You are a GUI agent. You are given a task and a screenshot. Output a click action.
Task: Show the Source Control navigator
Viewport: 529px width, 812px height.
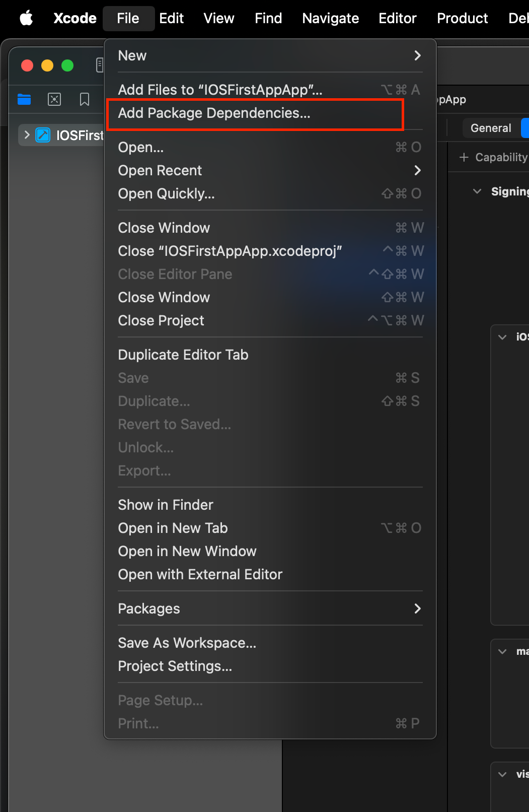coord(54,99)
